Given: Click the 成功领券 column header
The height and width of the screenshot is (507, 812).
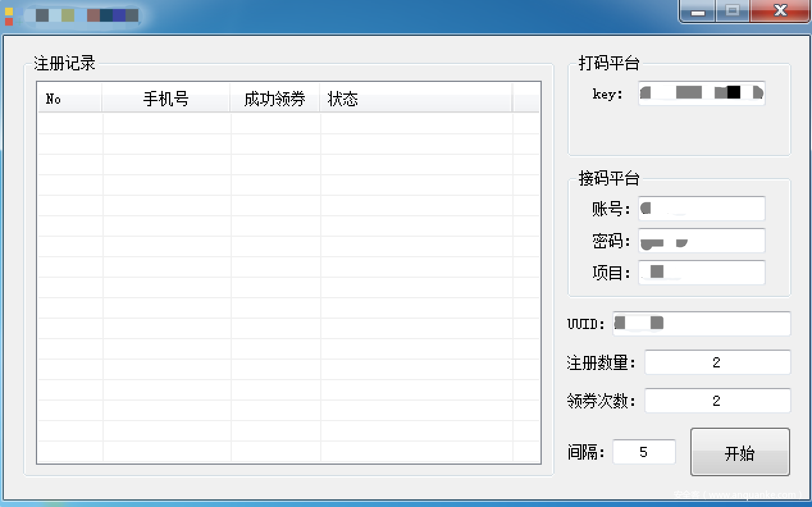Looking at the screenshot, I should (x=275, y=99).
